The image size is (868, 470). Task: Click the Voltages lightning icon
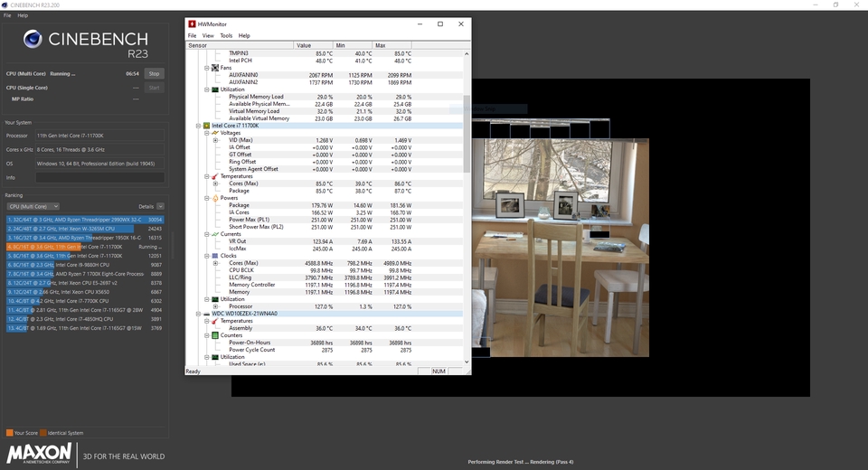click(214, 133)
